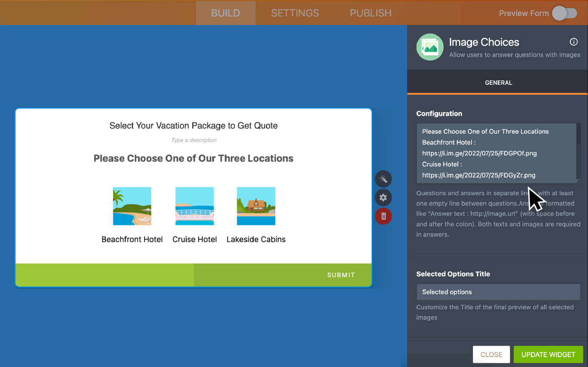Switch to the SETTINGS tab

coord(295,13)
